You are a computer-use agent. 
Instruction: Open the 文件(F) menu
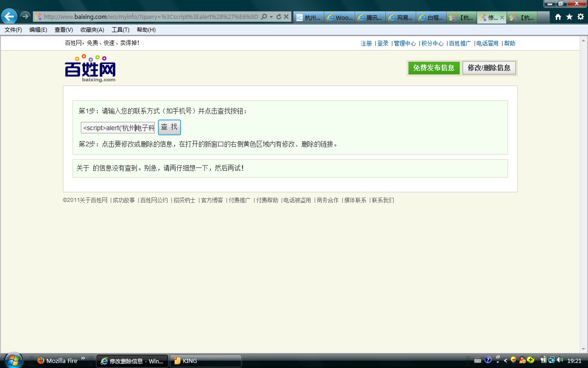(x=13, y=30)
